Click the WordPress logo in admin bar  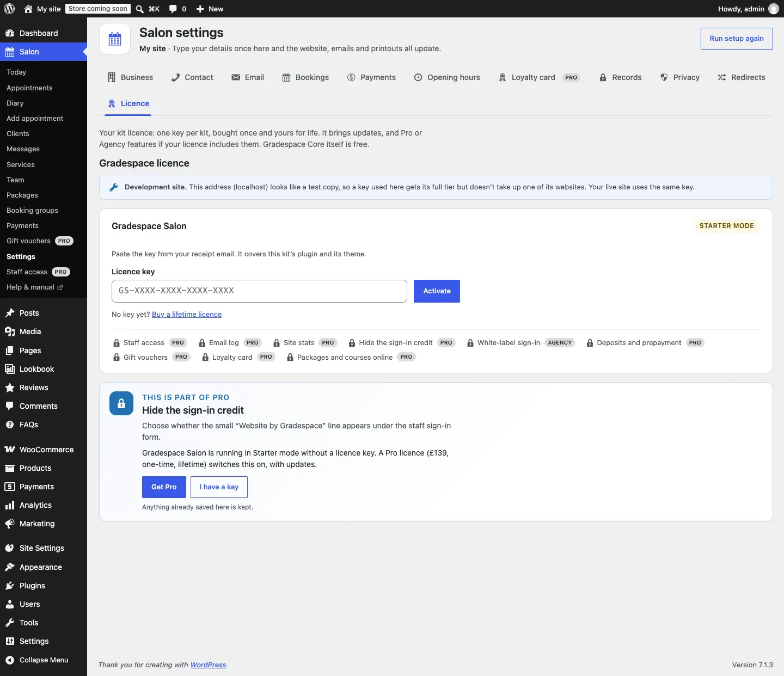(x=9, y=9)
